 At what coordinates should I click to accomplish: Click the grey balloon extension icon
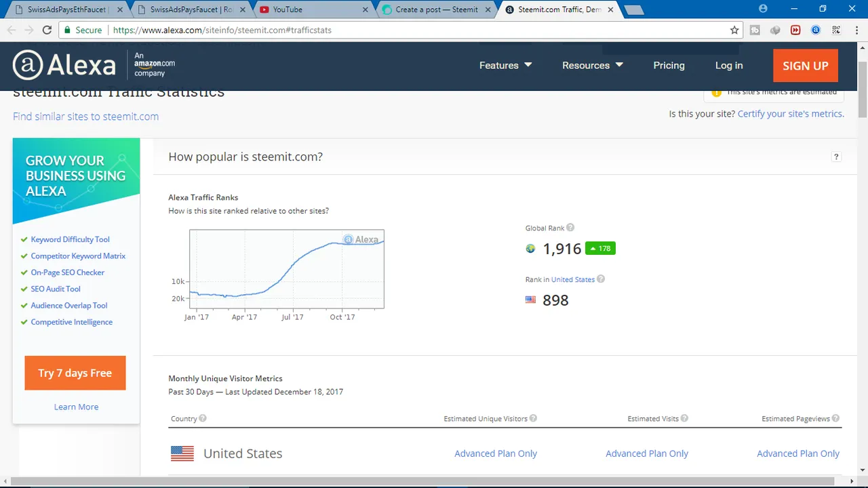coord(775,30)
